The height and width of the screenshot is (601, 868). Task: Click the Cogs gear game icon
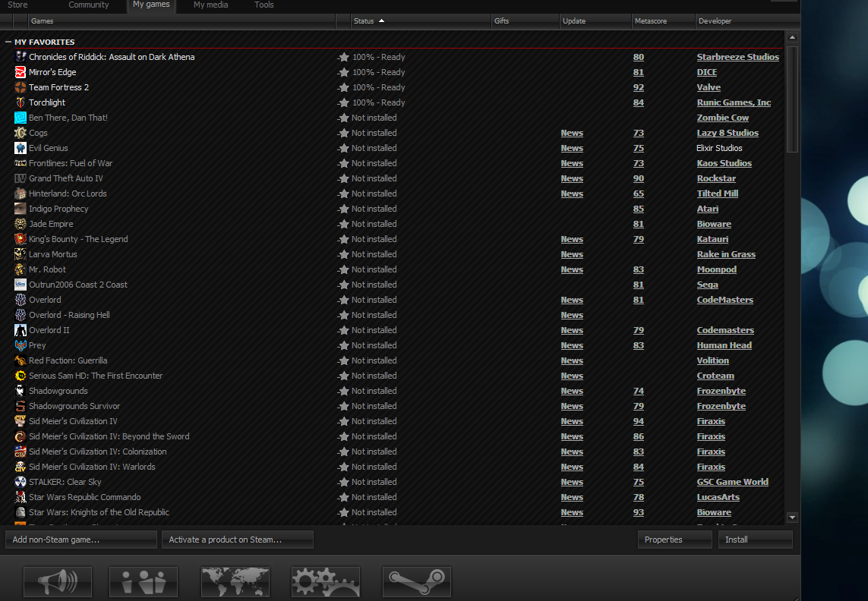21,133
